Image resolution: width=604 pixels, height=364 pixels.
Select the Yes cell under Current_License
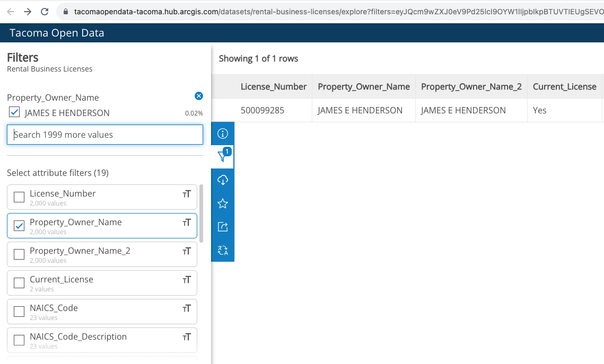point(539,110)
